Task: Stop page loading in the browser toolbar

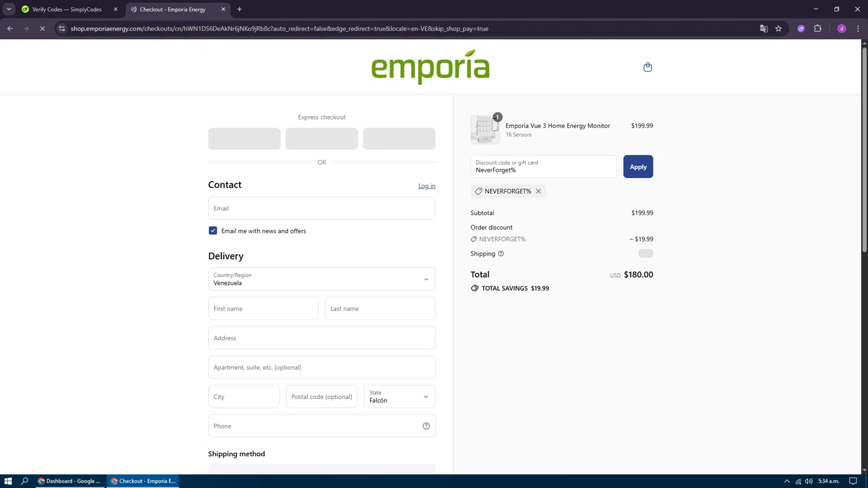Action: click(x=42, y=28)
